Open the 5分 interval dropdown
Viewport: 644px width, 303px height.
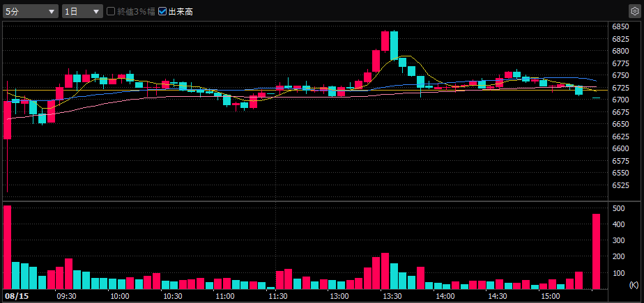[31, 12]
